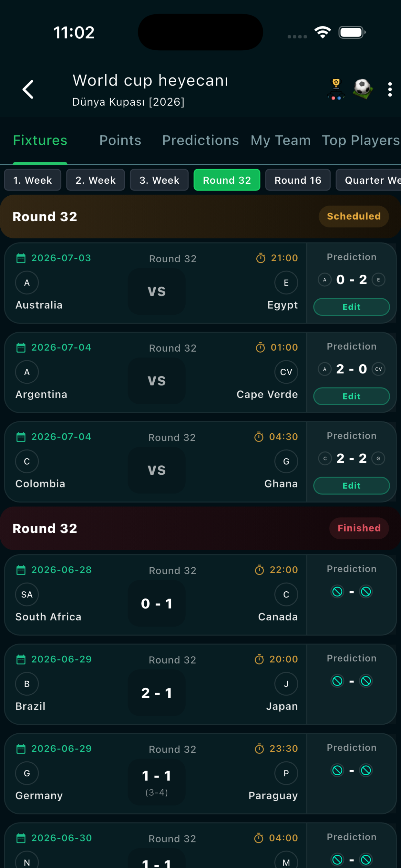
Task: Select the 3. Week filter chip
Action: coord(159,180)
